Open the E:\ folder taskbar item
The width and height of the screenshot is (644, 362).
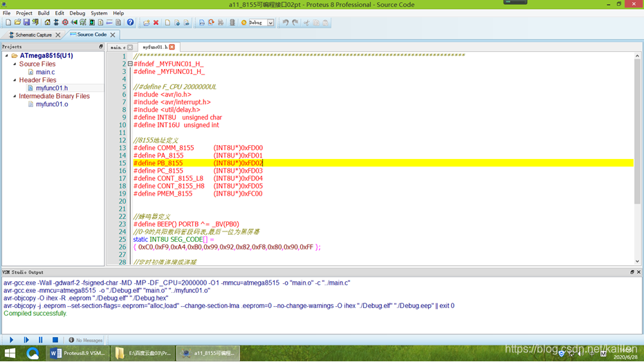pos(143,353)
